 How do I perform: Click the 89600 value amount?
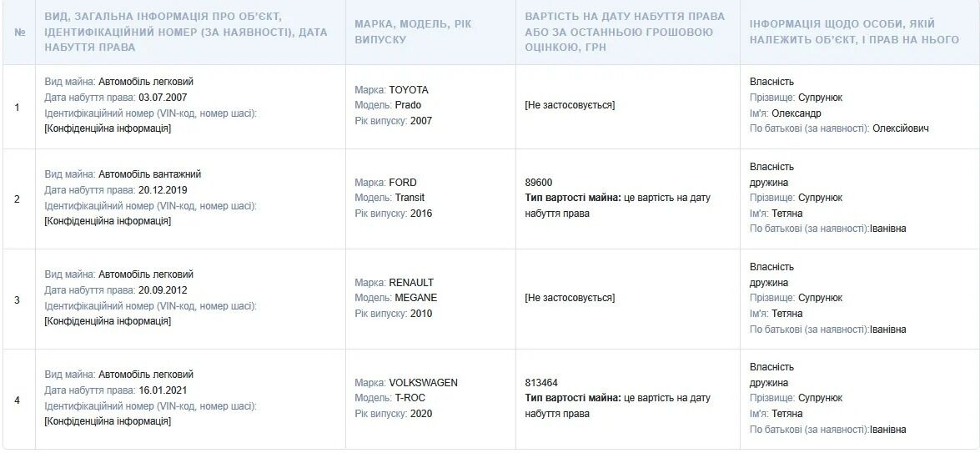coord(539,183)
